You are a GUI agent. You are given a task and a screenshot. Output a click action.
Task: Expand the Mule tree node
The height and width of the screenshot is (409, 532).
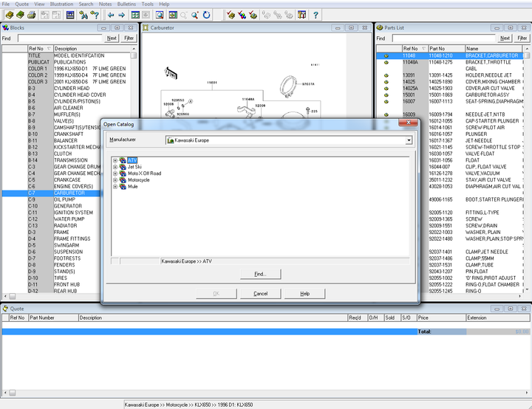[x=115, y=187]
